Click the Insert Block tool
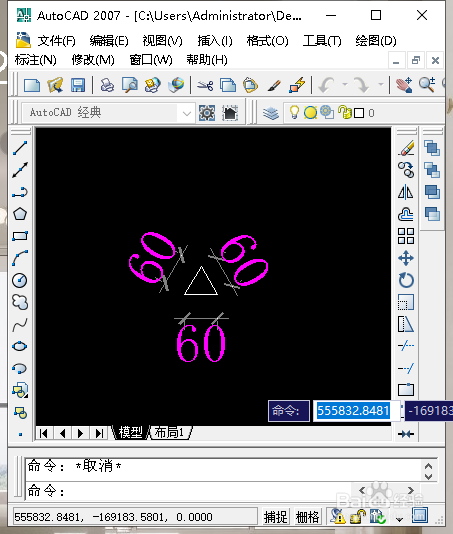The image size is (453, 534). click(x=20, y=391)
